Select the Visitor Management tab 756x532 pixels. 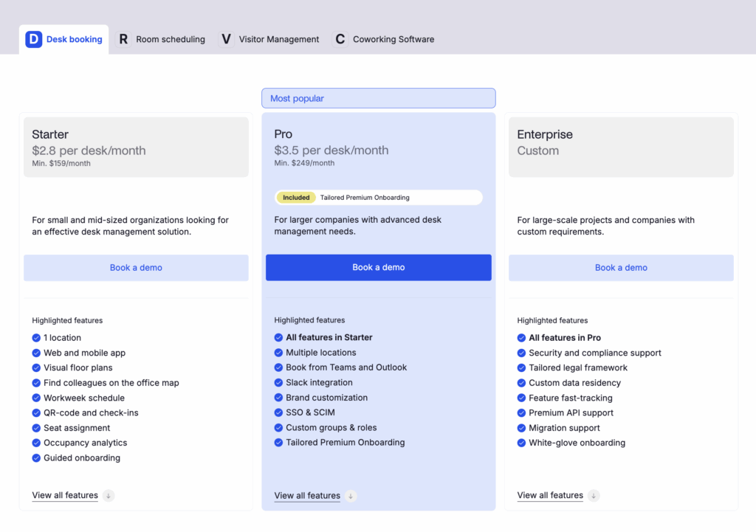pyautogui.click(x=278, y=39)
